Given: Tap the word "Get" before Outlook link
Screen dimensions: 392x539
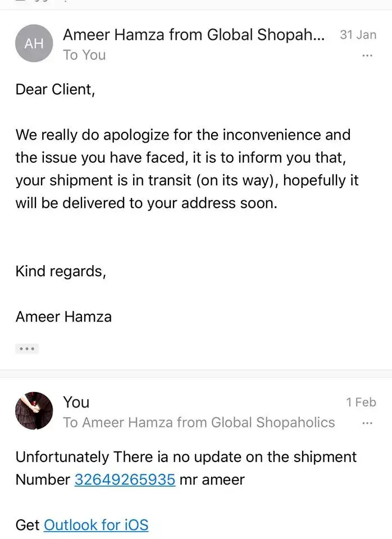Looking at the screenshot, I should pos(28,525).
